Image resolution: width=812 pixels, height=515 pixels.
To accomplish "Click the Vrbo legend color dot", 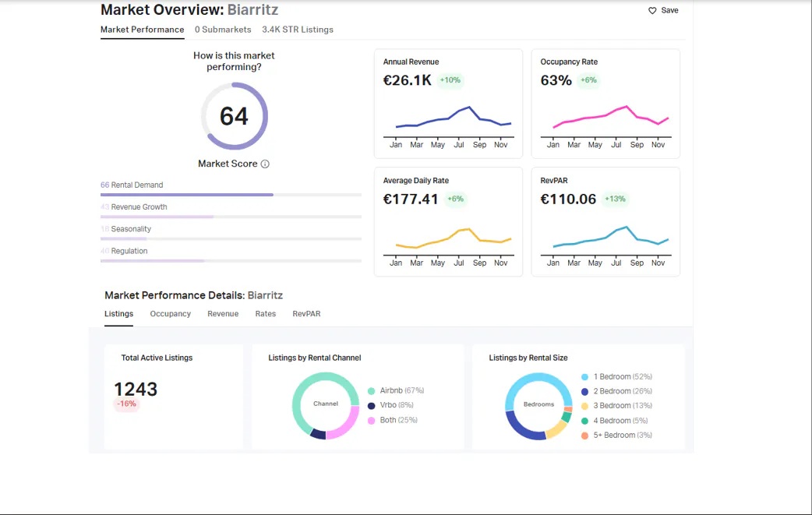I will tap(371, 405).
